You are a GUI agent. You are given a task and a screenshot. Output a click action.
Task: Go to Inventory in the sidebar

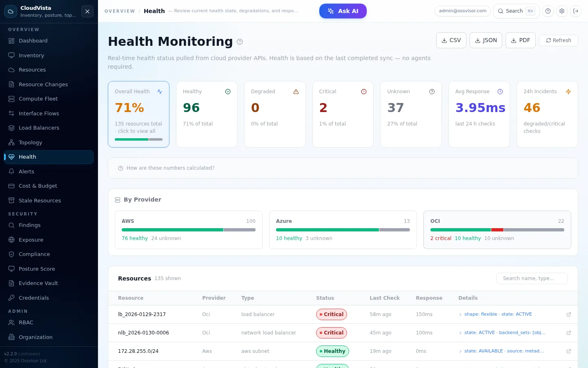pyautogui.click(x=49, y=55)
